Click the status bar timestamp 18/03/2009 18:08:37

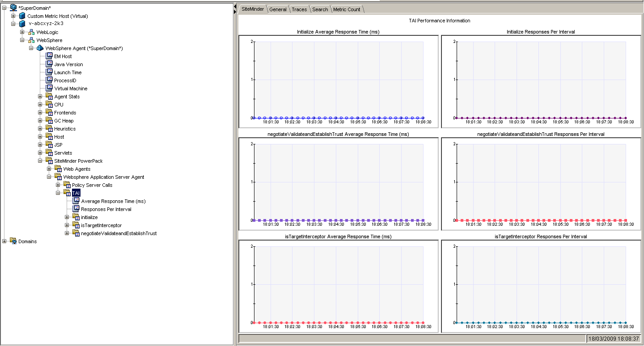614,339
